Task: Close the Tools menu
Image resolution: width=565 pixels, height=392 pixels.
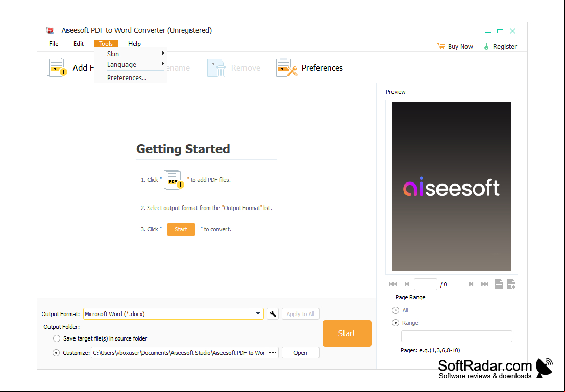Action: click(x=106, y=43)
